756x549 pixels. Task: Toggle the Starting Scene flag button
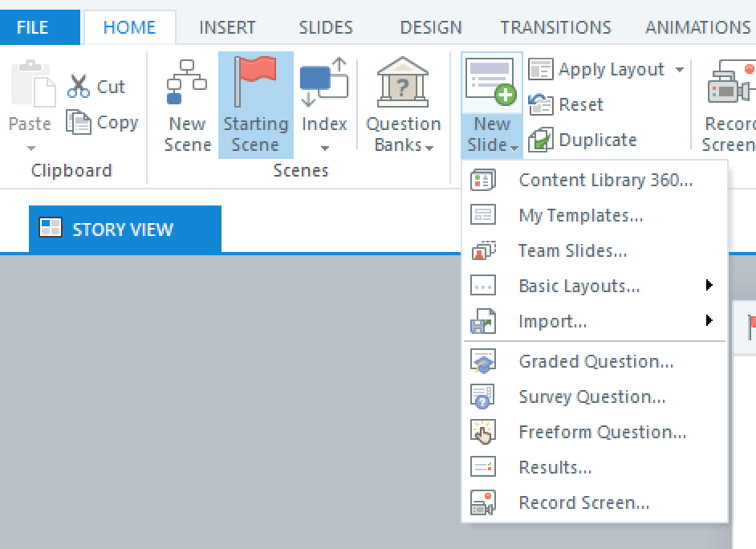(x=255, y=104)
